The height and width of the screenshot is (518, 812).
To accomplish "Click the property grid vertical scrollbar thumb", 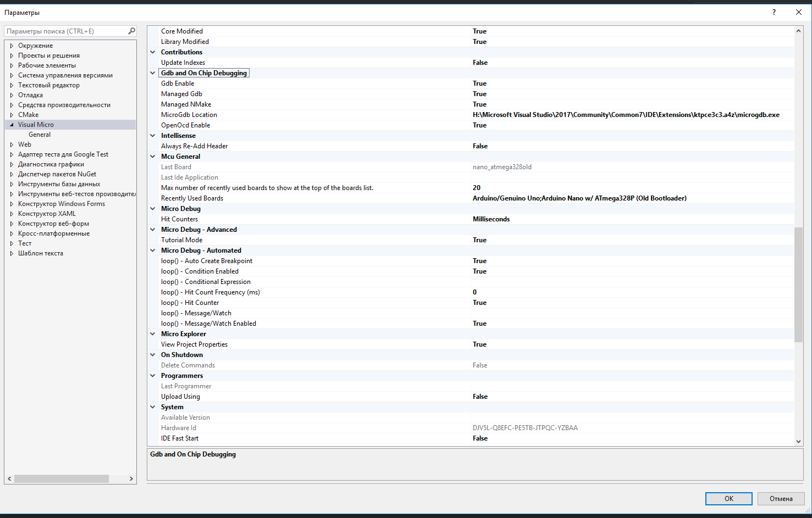I will (x=798, y=284).
